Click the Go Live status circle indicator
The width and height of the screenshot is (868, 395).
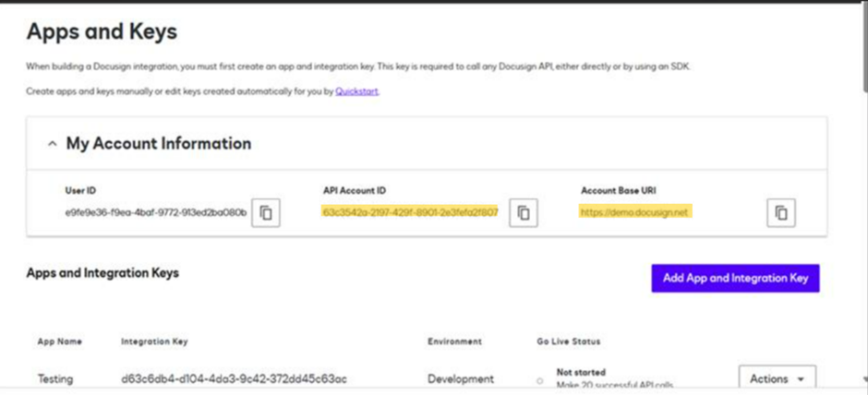[x=539, y=380]
